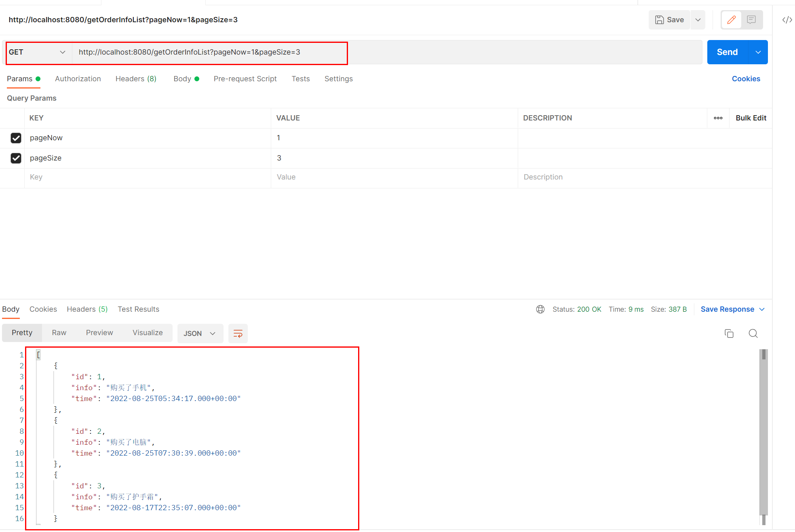795x532 pixels.
Task: Open the Pre-request Script tab
Action: click(x=245, y=79)
